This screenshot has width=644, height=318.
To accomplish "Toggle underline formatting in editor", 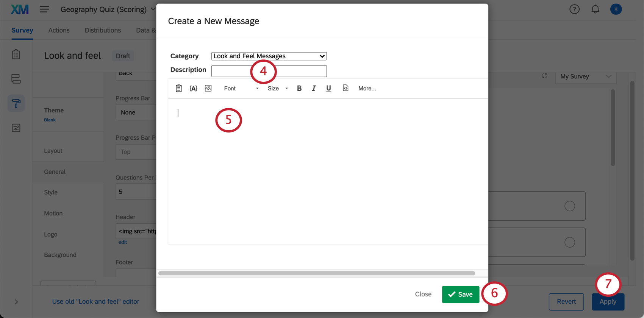I will coord(328,88).
